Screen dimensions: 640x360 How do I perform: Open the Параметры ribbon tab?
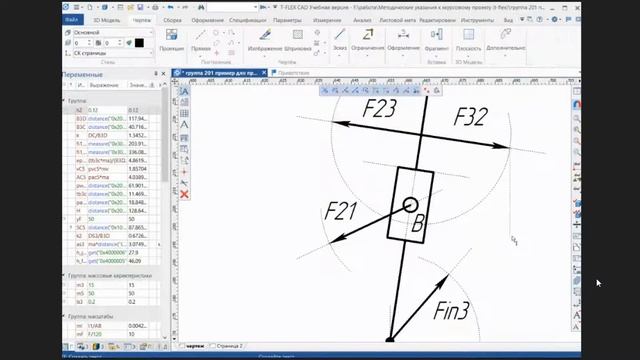[x=287, y=20]
